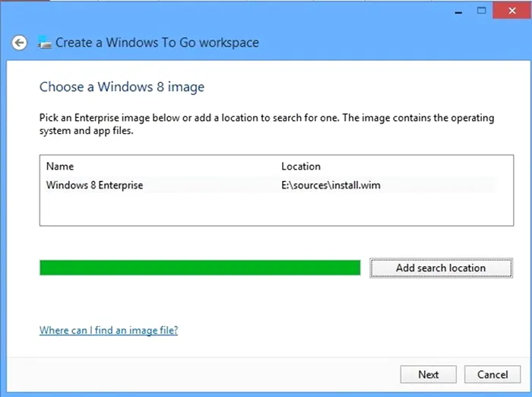The width and height of the screenshot is (532, 397).
Task: Open the Where can I find an image file link
Action: click(109, 330)
